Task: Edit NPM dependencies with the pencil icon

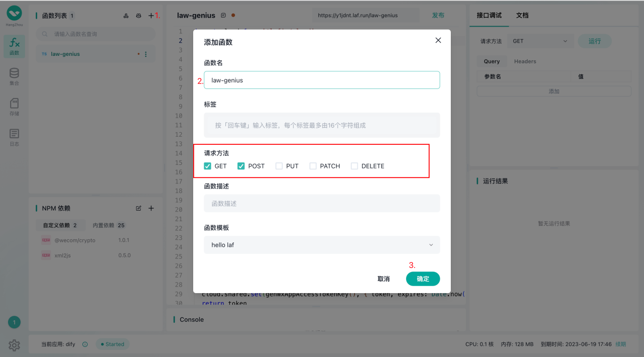Action: click(138, 208)
